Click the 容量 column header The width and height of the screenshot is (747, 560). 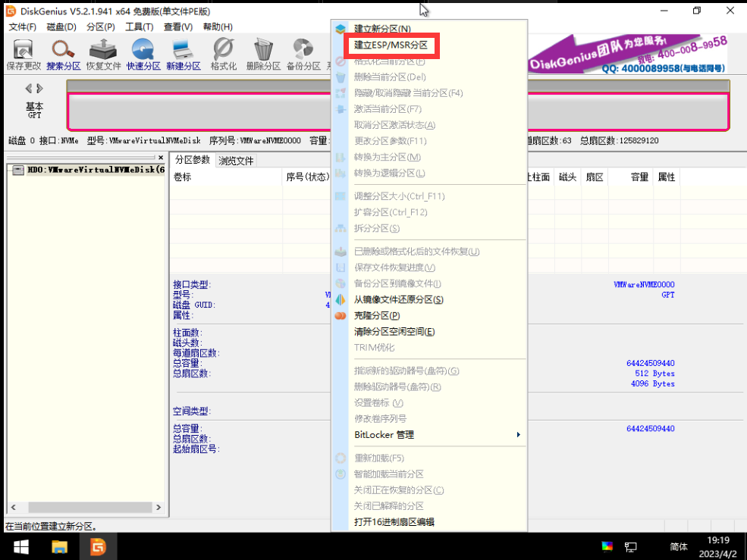629,177
